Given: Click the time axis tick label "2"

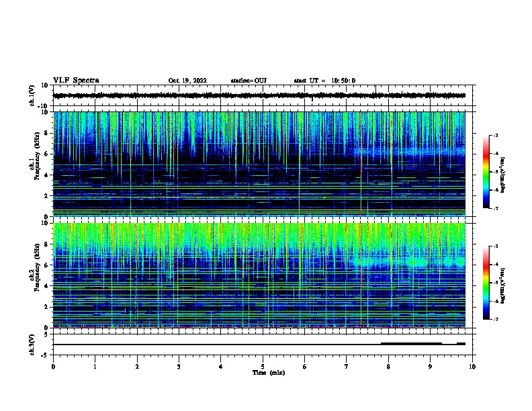Looking at the screenshot, I should click(x=137, y=367).
